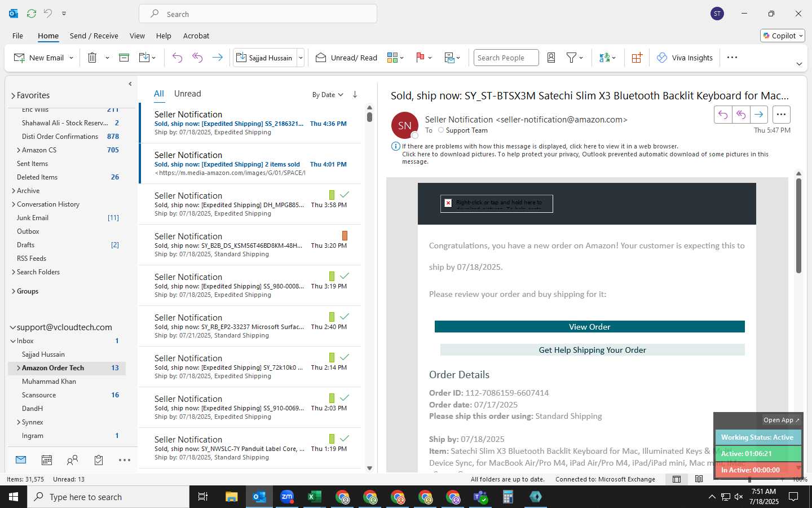Click Forward icon in reading pane

[759, 115]
